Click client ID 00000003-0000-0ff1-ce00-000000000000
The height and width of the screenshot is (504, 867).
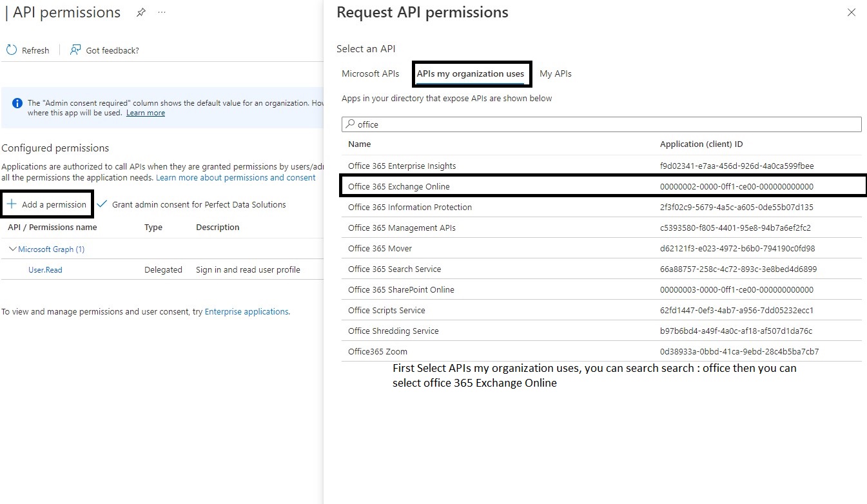(737, 289)
